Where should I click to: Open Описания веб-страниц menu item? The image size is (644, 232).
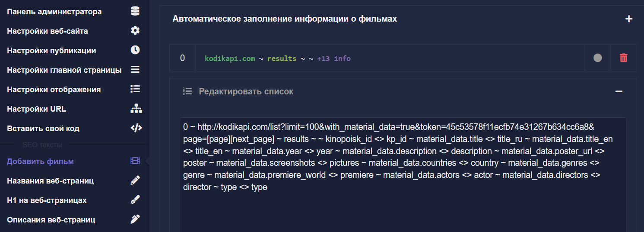pos(51,220)
